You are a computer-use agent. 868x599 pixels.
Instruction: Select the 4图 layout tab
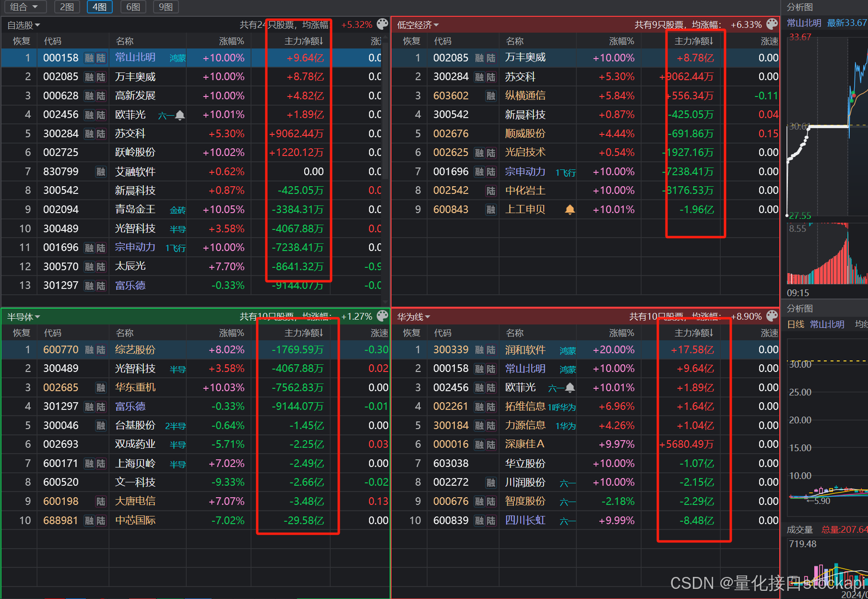pos(100,7)
